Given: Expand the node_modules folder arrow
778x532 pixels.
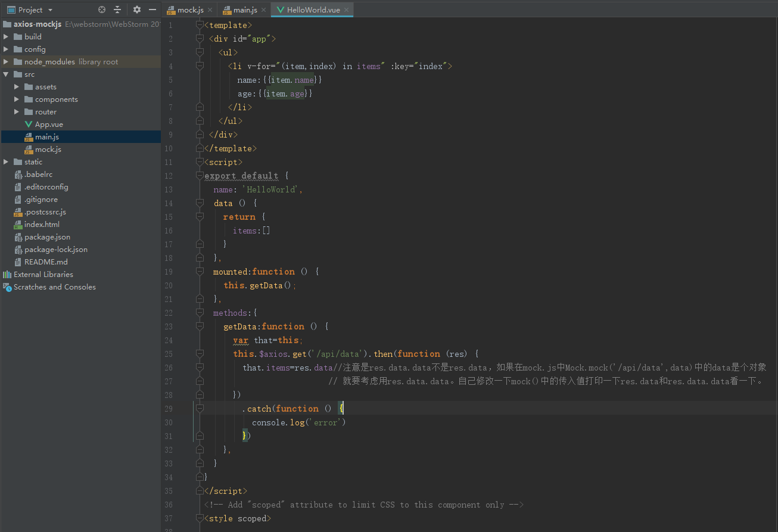Looking at the screenshot, I should point(6,62).
